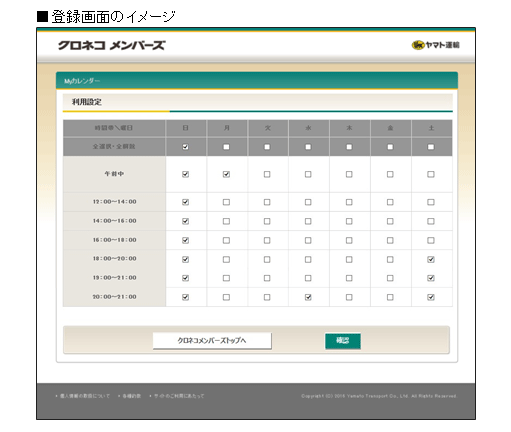Check 14:00~16:00 checkbox for 木
511x432 pixels.
pyautogui.click(x=349, y=221)
